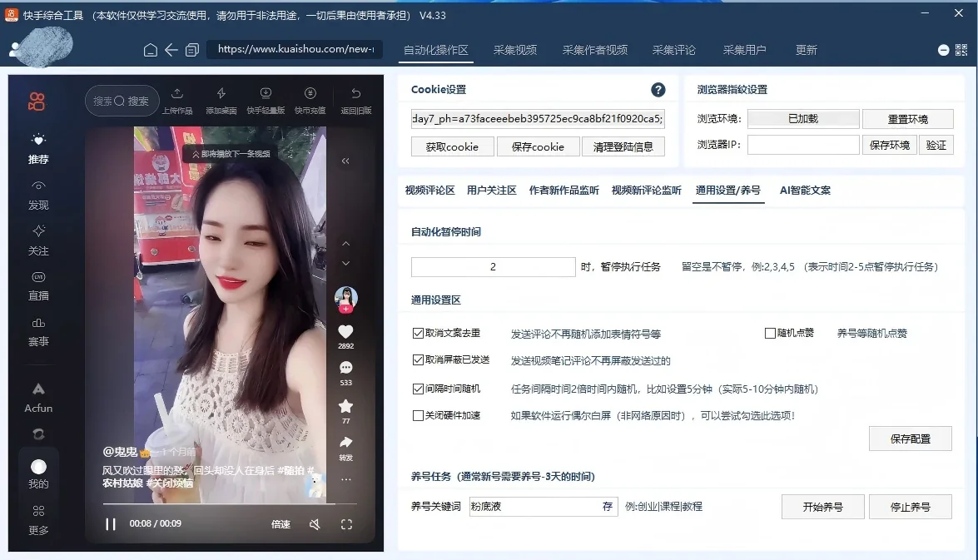
Task: Follow author via avatar plus icon
Action: point(345,309)
